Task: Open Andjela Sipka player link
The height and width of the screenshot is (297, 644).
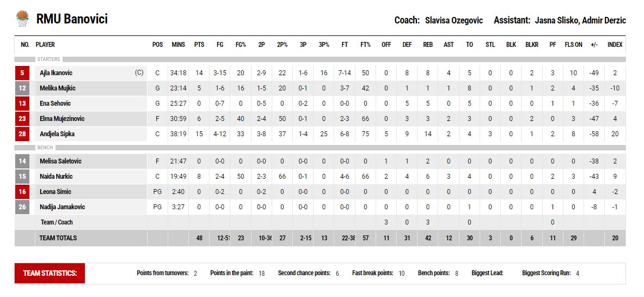Action: (x=57, y=134)
